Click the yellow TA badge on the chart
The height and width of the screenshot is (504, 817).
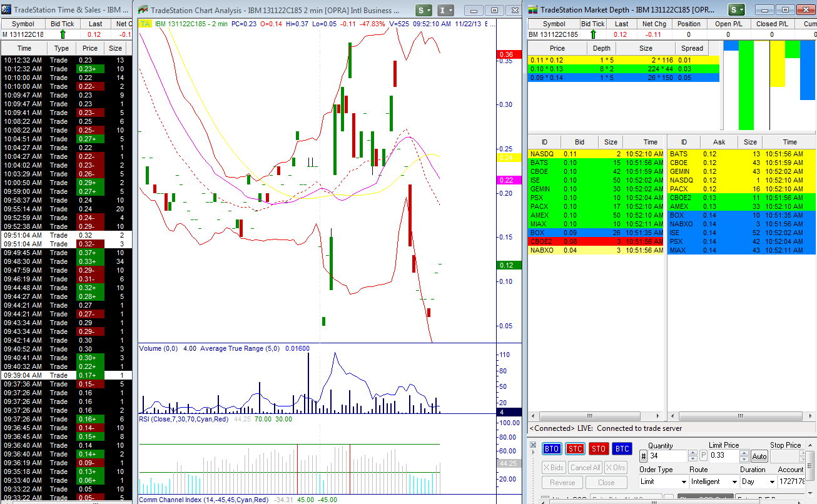click(x=145, y=24)
